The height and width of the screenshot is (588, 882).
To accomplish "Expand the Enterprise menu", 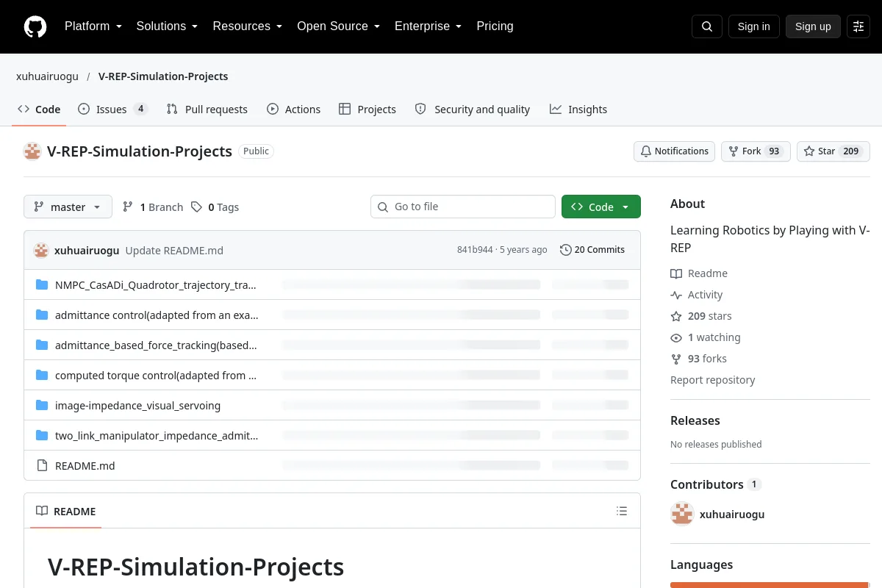I will [429, 26].
